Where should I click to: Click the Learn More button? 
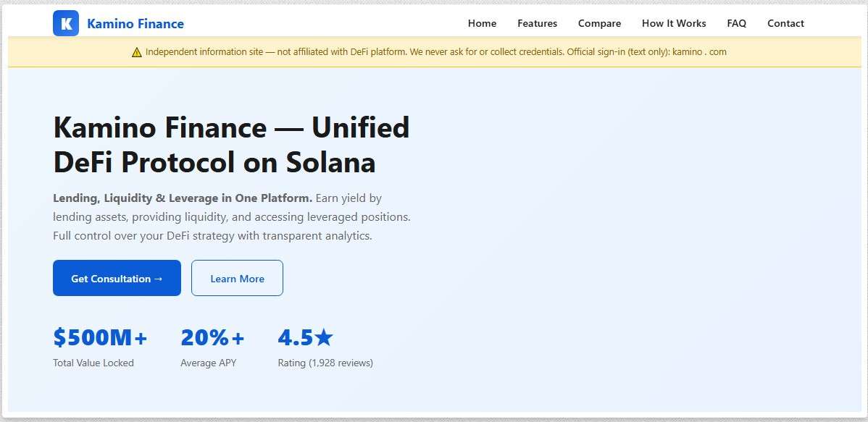(237, 279)
